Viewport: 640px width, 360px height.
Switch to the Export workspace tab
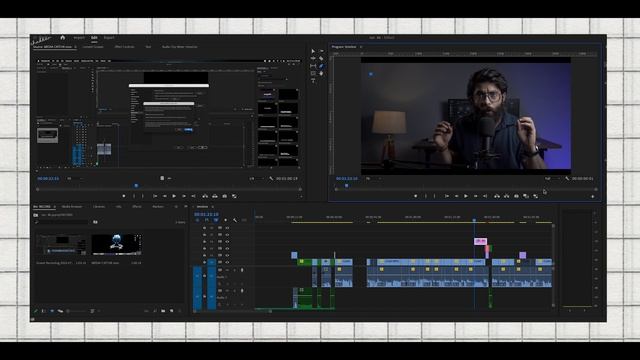(x=109, y=38)
